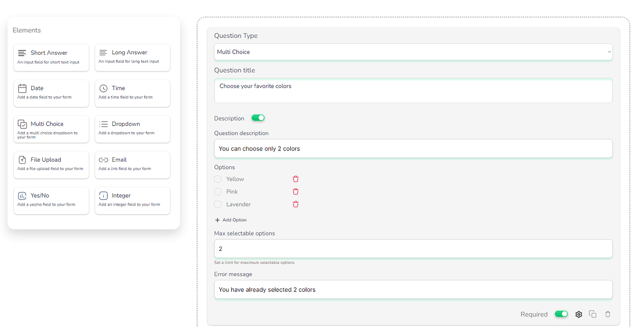The width and height of the screenshot is (644, 327).
Task: Add a Short Answer element
Action: [51, 57]
